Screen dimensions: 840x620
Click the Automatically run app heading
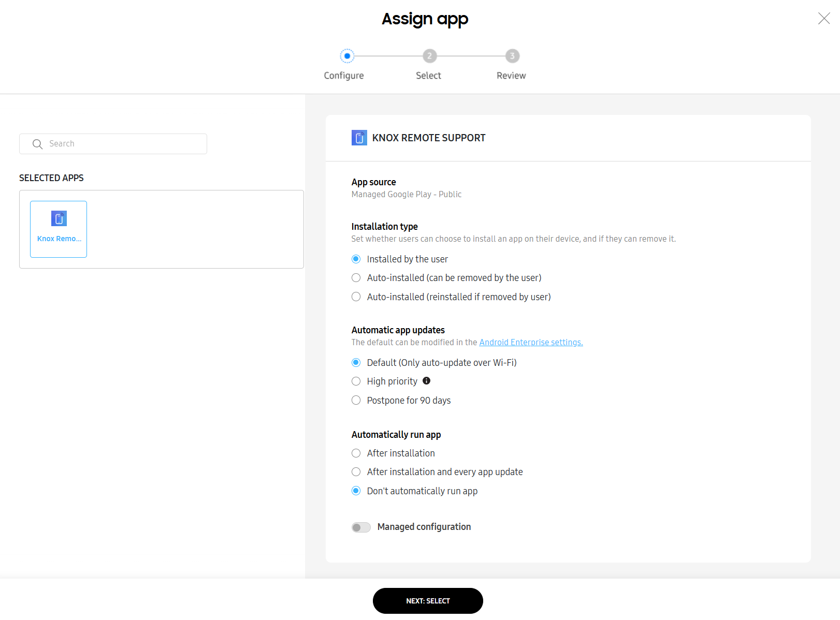(x=396, y=435)
